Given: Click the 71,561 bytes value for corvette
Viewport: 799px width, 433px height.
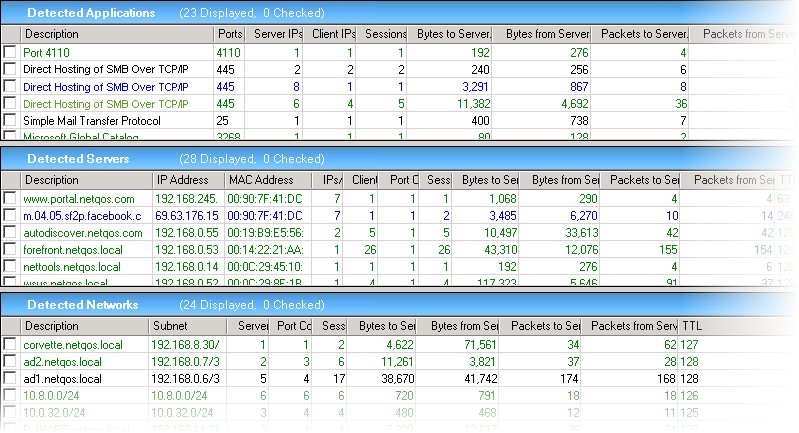Looking at the screenshot, I should coord(480,345).
